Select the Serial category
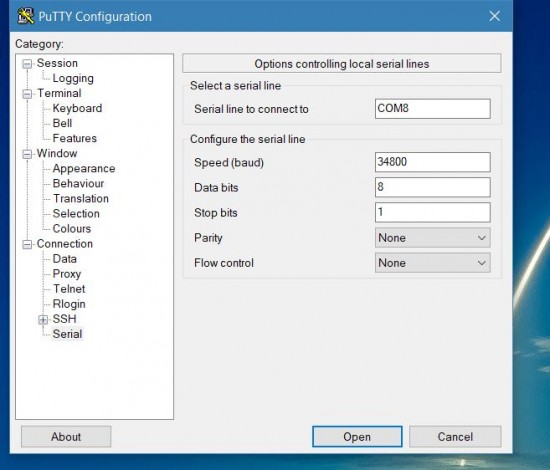Image resolution: width=550 pixels, height=470 pixels. (67, 334)
